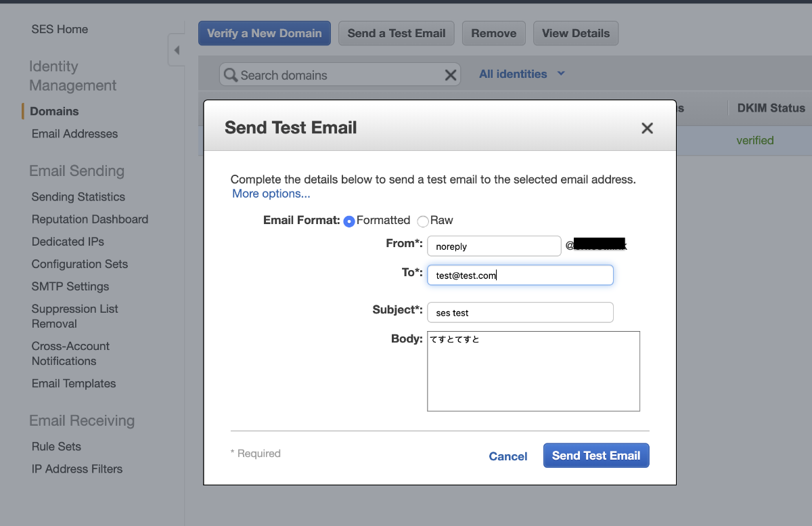Open Reputation Dashboard
812x526 pixels.
point(89,219)
